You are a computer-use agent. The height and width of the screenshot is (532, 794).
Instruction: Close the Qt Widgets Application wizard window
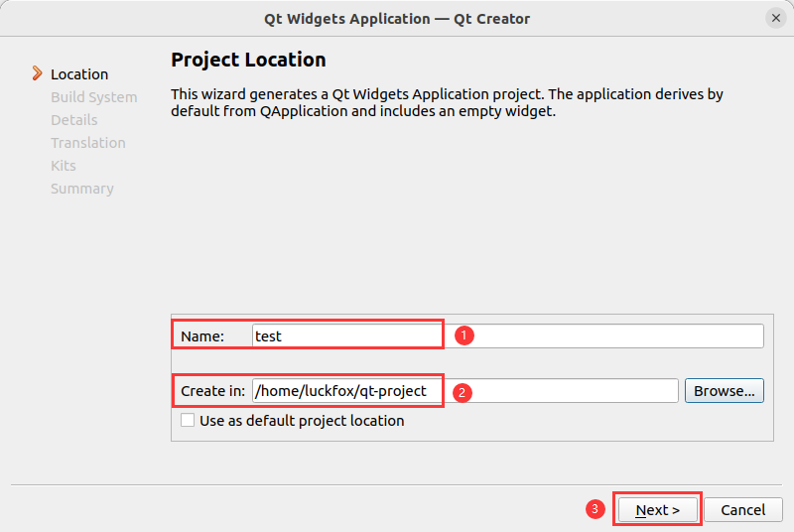pyautogui.click(x=775, y=18)
